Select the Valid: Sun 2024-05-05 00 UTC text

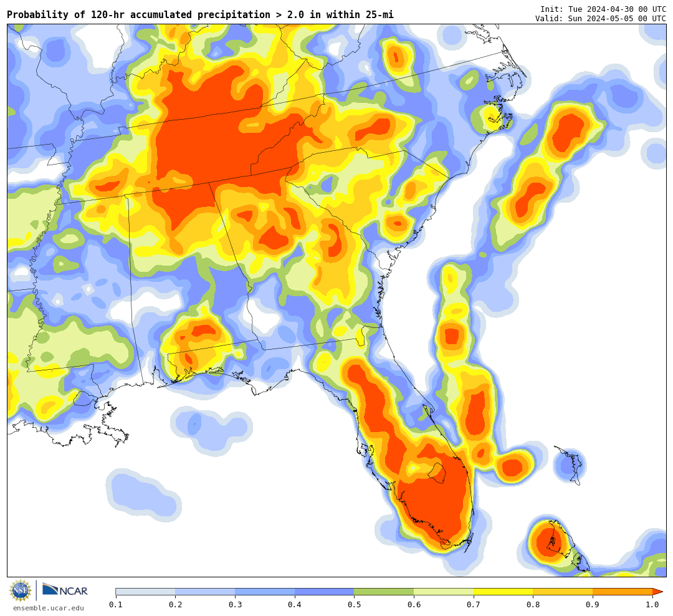coord(601,19)
